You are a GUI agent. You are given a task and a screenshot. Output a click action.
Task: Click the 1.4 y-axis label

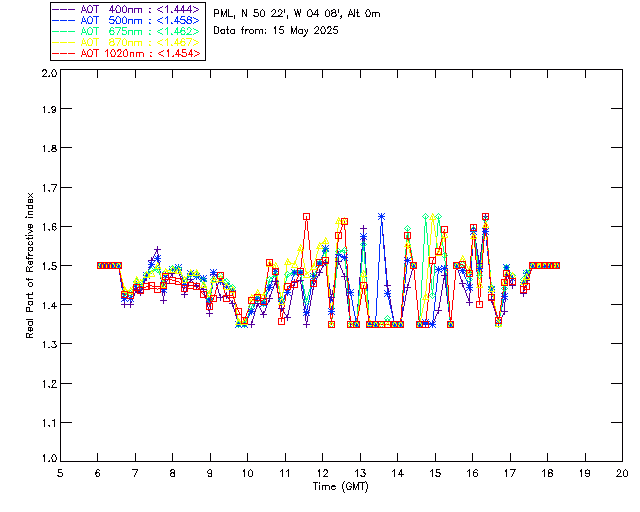(49, 305)
